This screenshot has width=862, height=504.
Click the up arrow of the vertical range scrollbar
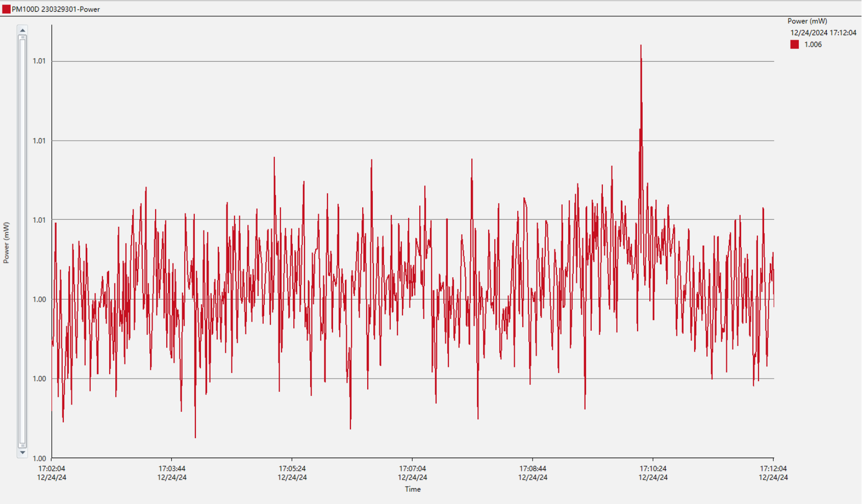[x=22, y=30]
